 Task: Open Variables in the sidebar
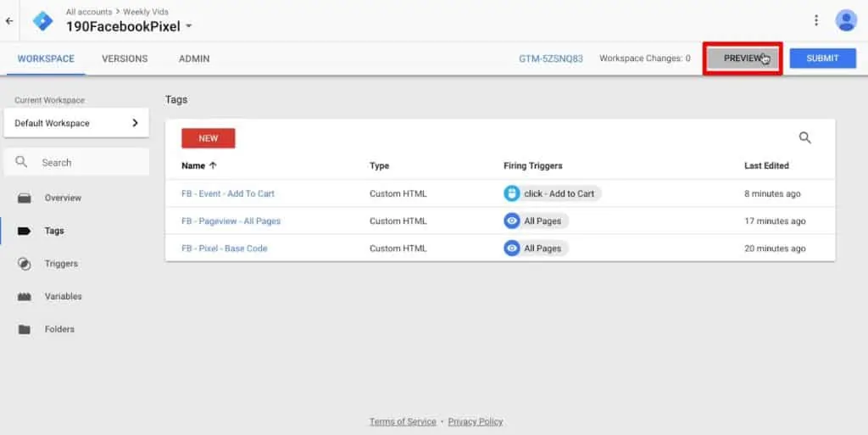[x=63, y=296]
